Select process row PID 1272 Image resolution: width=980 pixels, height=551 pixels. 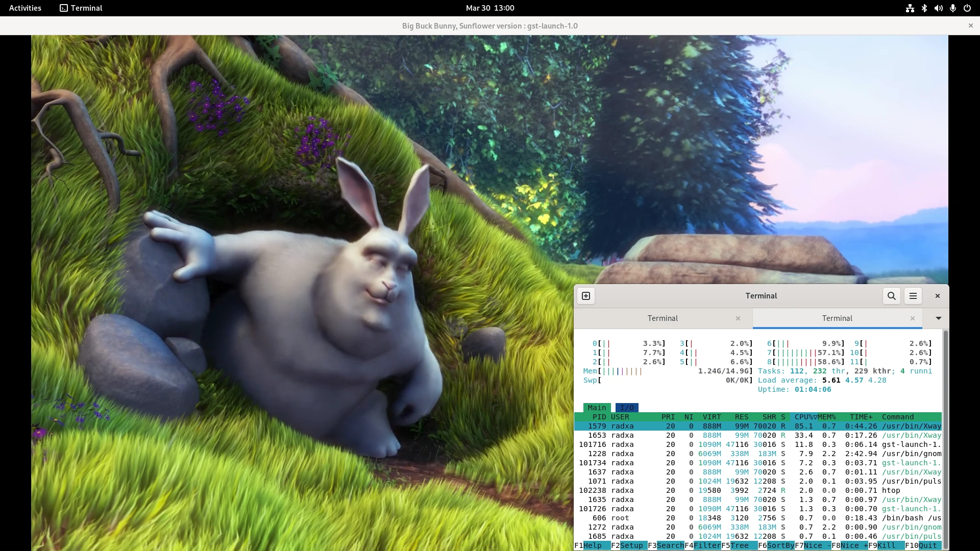click(x=758, y=527)
